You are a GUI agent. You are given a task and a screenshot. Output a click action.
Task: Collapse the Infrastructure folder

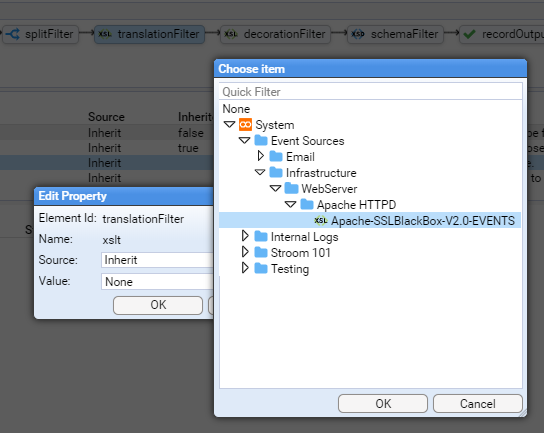point(260,172)
